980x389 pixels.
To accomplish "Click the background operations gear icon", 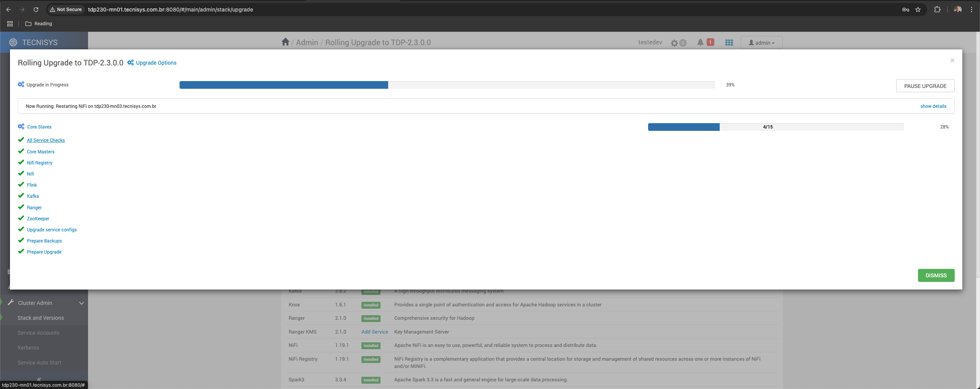I will (x=675, y=43).
